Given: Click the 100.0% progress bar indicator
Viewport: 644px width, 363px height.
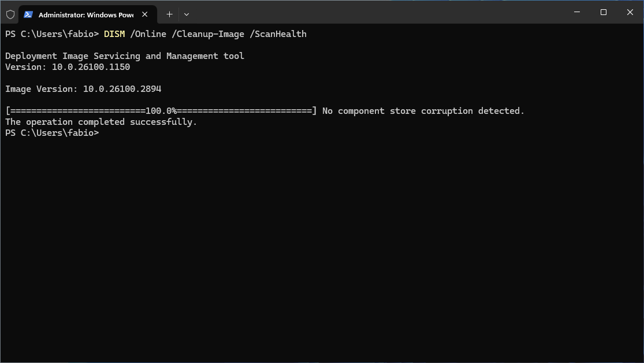Looking at the screenshot, I should 161,111.
